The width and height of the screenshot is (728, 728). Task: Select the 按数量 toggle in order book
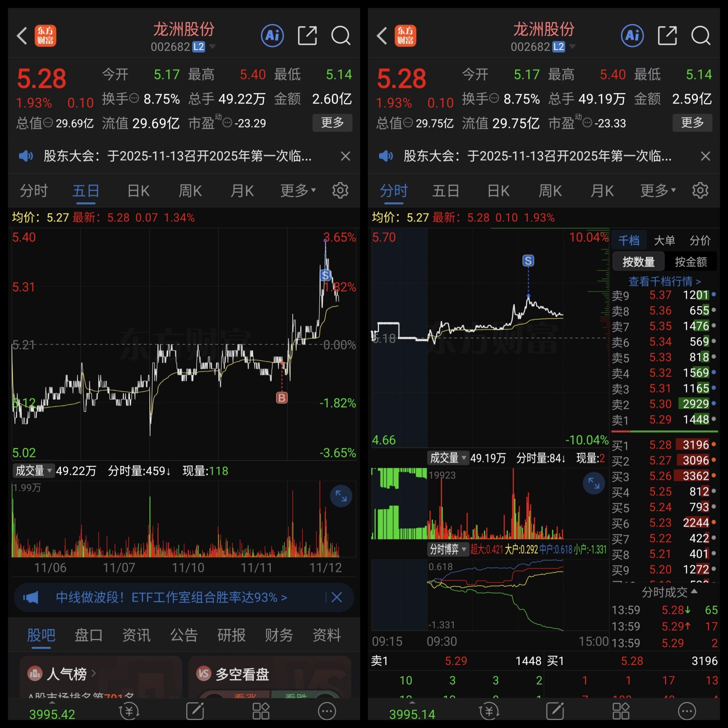click(x=638, y=262)
